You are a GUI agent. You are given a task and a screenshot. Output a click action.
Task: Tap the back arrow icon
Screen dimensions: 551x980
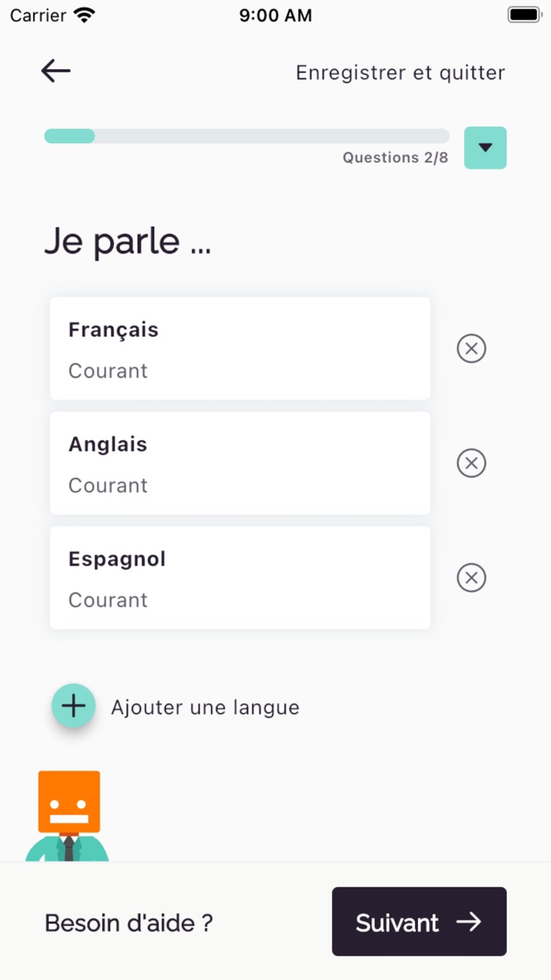pos(56,72)
